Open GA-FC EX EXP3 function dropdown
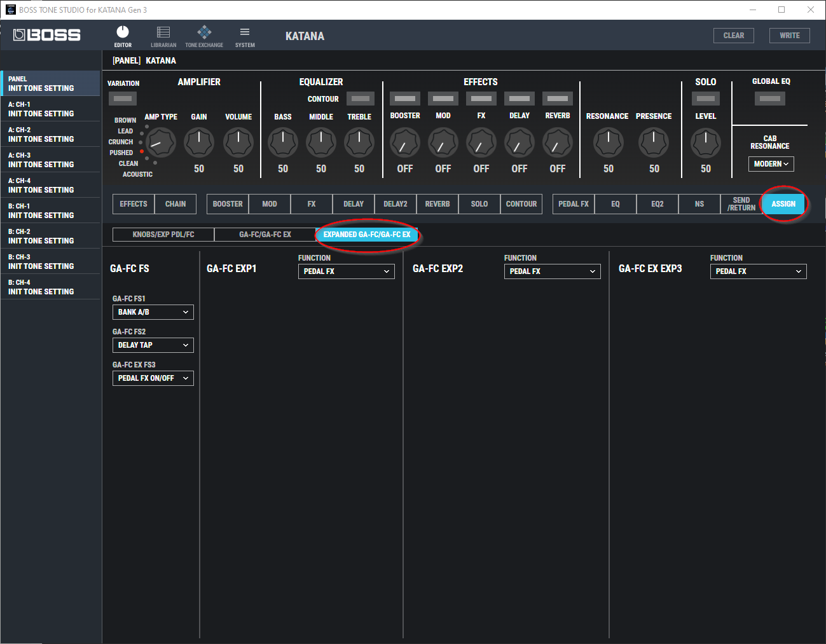The width and height of the screenshot is (826, 644). [x=759, y=271]
